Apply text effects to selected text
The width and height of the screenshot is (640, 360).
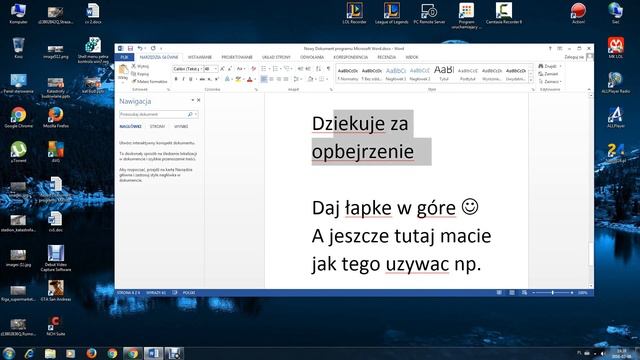click(x=228, y=79)
